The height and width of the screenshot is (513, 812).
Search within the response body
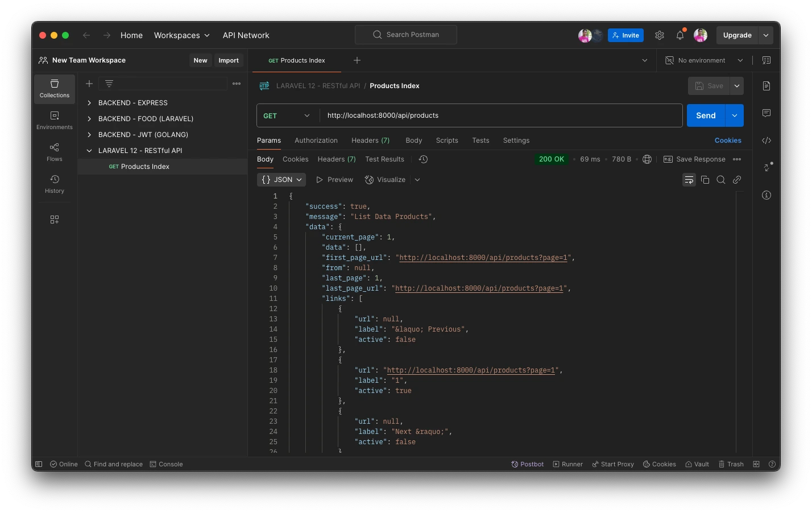pyautogui.click(x=721, y=180)
